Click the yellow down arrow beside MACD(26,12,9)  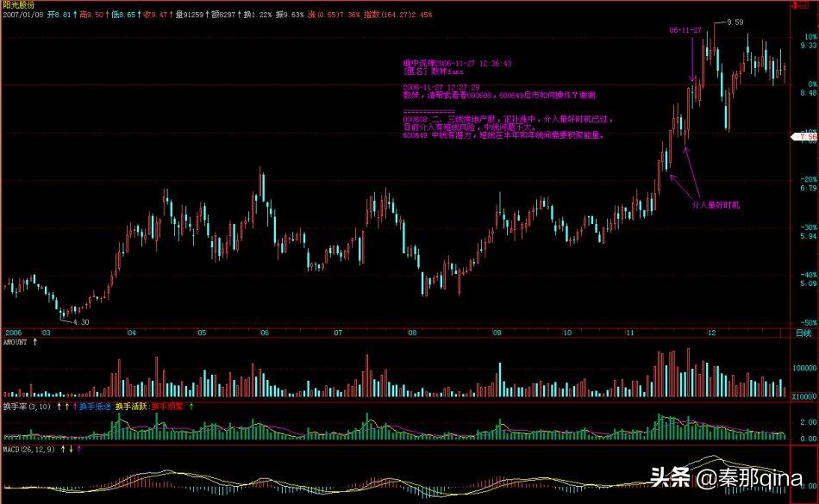[x=70, y=450]
